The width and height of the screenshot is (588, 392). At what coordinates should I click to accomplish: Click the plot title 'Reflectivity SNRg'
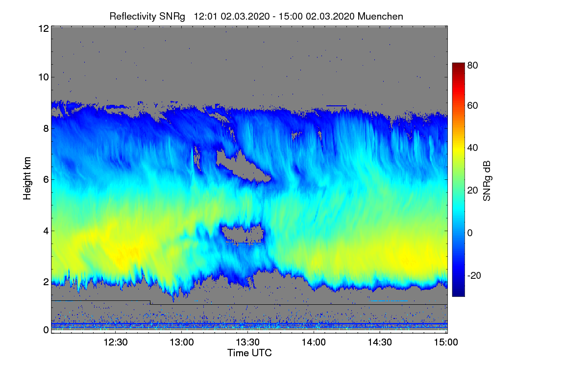pyautogui.click(x=147, y=16)
